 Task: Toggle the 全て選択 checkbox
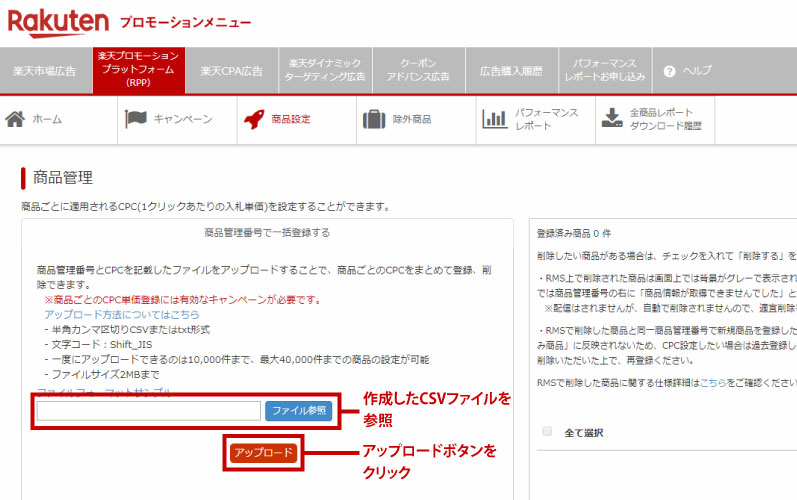tap(547, 431)
